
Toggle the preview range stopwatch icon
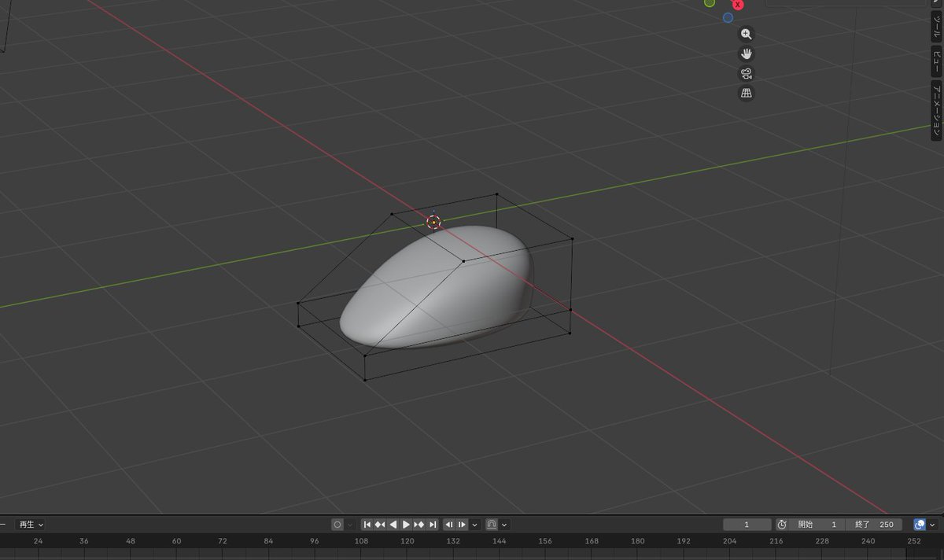click(782, 525)
